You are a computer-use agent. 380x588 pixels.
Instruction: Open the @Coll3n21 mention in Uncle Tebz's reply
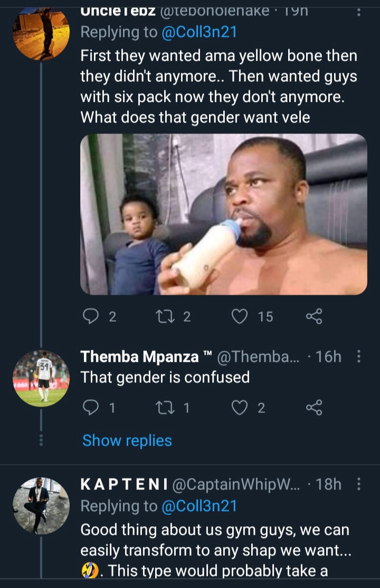[x=199, y=32]
